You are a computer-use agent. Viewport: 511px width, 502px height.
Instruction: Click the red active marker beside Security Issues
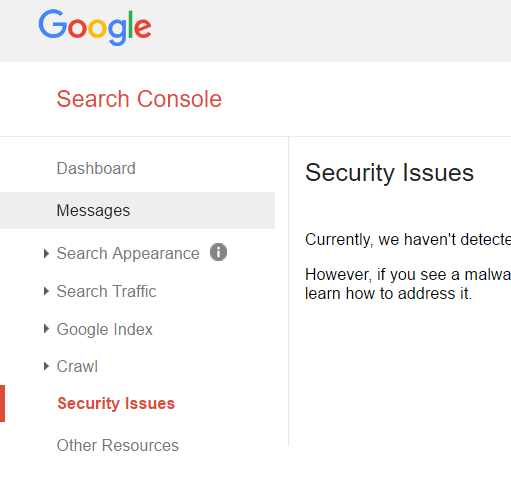tap(2, 404)
